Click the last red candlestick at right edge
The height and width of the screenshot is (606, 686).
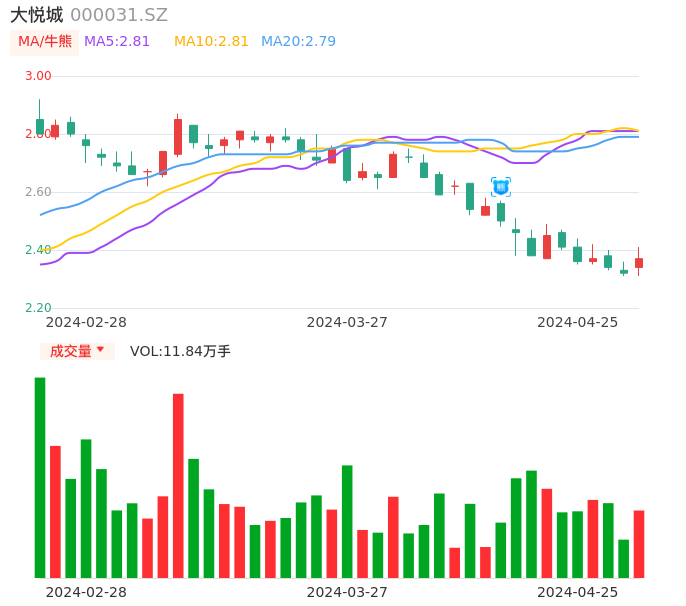pos(639,263)
